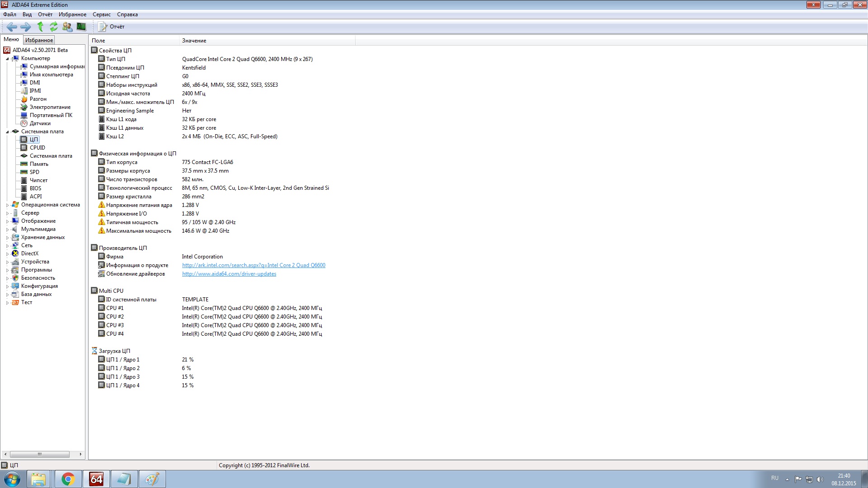The image size is (868, 488).
Task: Collapse the Системная плата tree node
Action: (7, 132)
